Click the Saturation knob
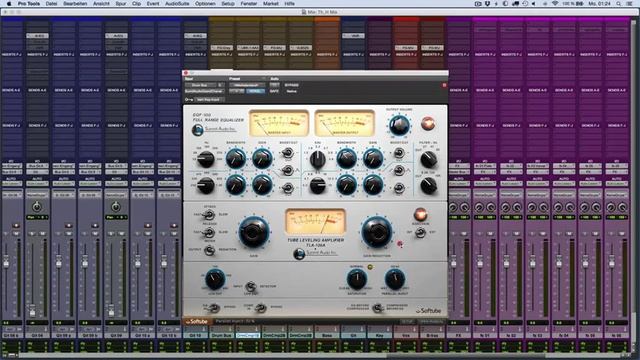This screenshot has height=360, width=640. pos(356,279)
